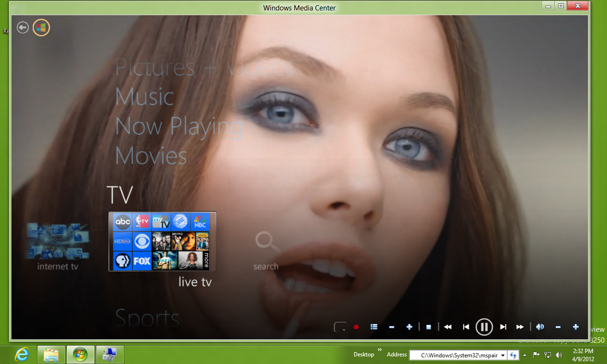Lower volume with minus beside speaker
This screenshot has width=607, height=364.
[558, 327]
